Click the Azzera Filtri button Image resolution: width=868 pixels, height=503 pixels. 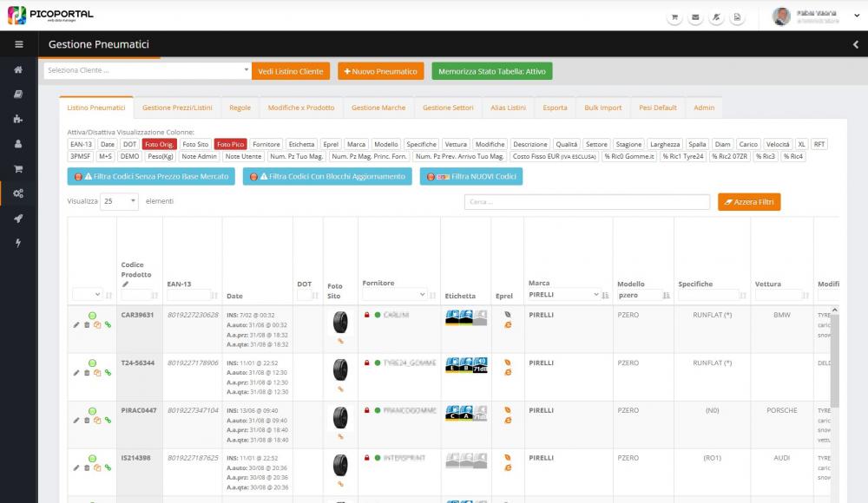coord(749,202)
